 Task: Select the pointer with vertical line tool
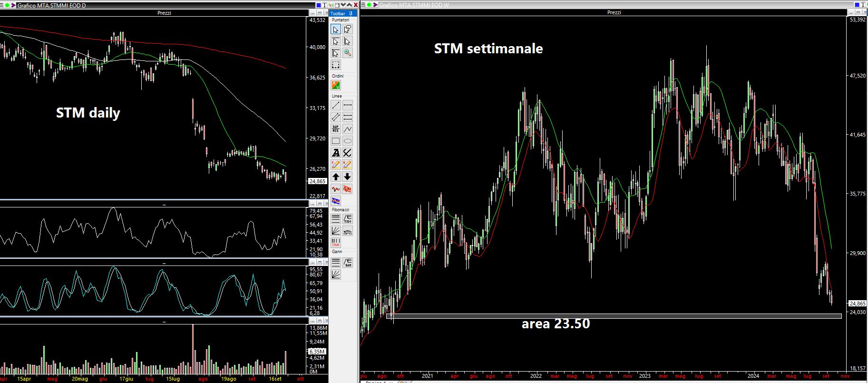coord(348,41)
